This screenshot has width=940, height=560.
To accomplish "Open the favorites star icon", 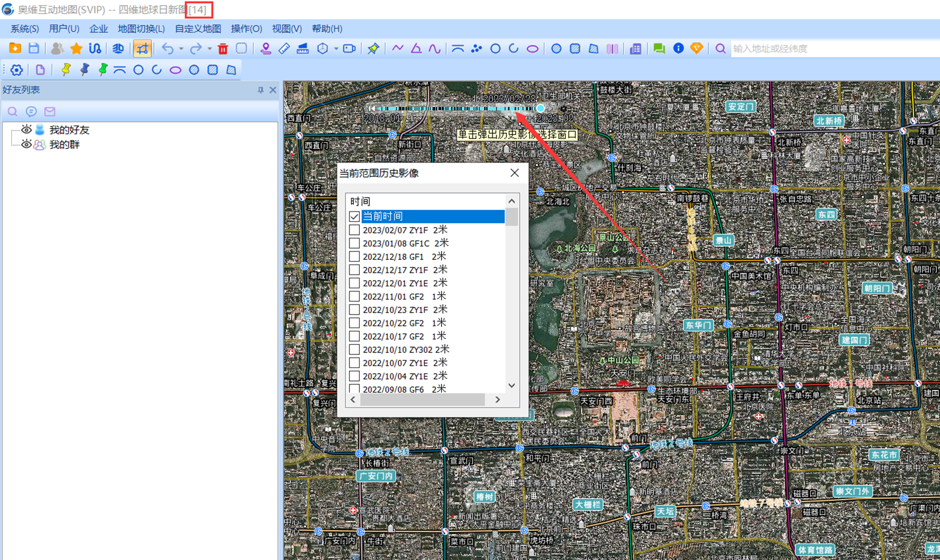I will (x=76, y=48).
